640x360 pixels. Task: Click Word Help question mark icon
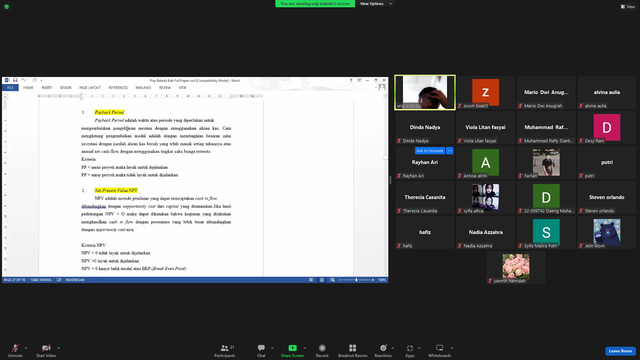351,80
